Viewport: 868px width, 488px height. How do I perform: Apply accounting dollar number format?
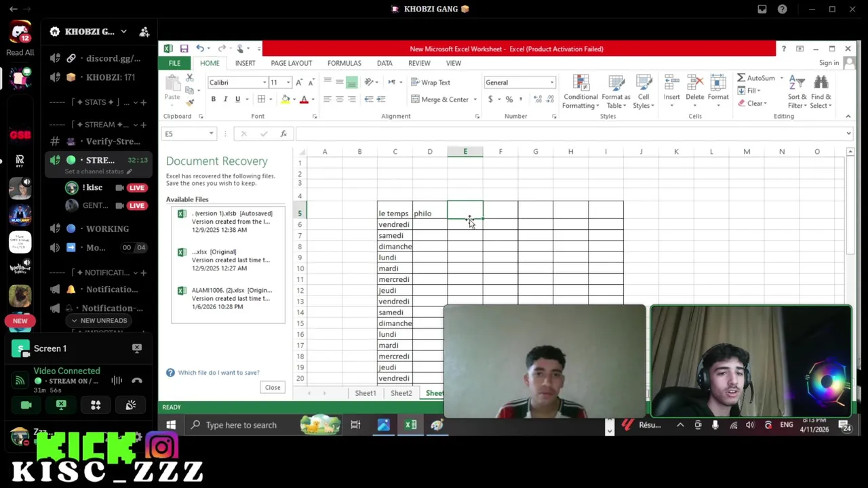click(x=490, y=99)
